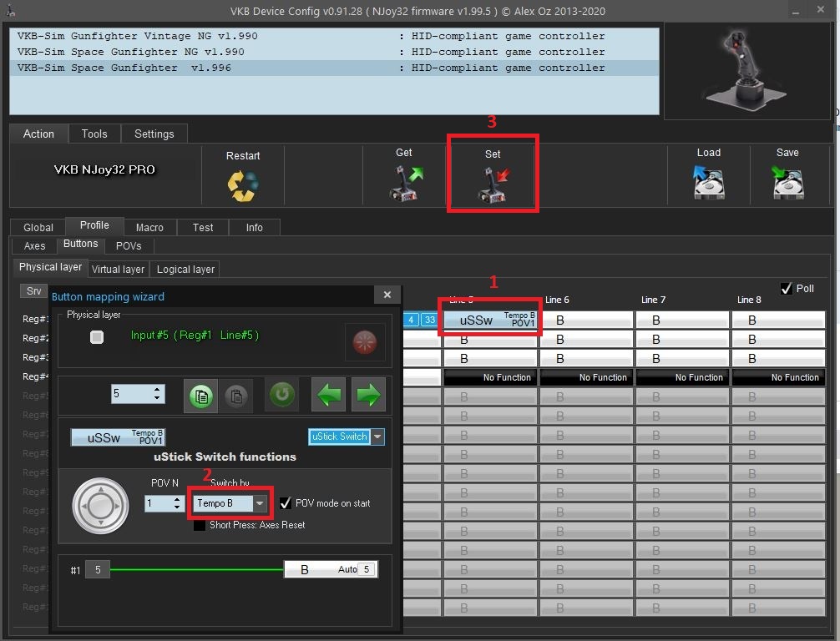Click the Srv button
This screenshot has height=641, width=840.
coord(33,290)
